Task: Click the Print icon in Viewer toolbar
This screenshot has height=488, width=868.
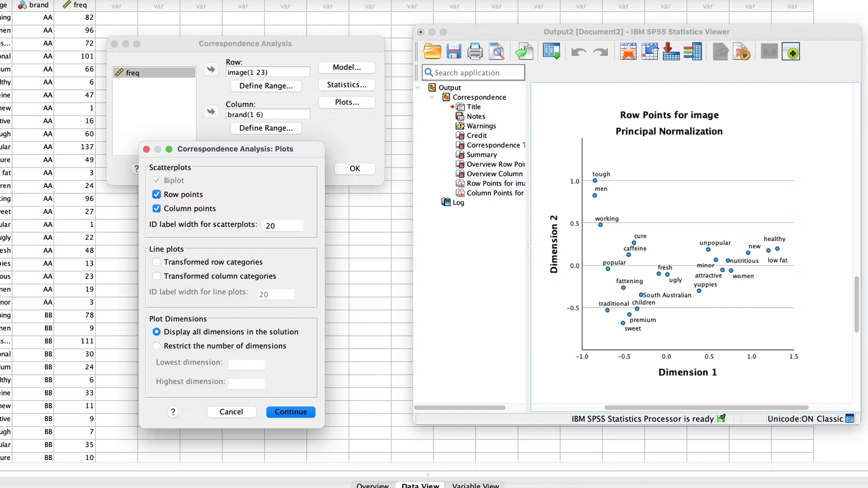Action: (x=475, y=51)
